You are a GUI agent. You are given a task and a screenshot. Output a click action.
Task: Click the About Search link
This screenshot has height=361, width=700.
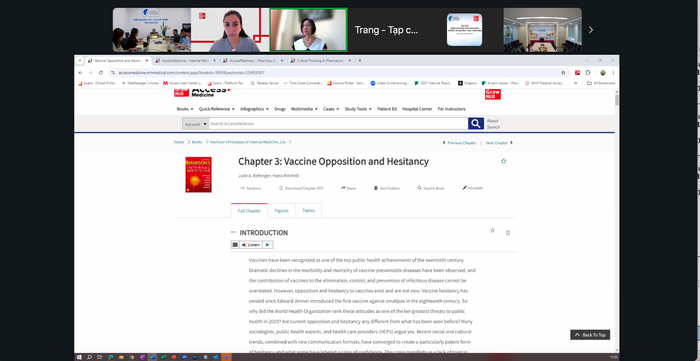point(493,124)
